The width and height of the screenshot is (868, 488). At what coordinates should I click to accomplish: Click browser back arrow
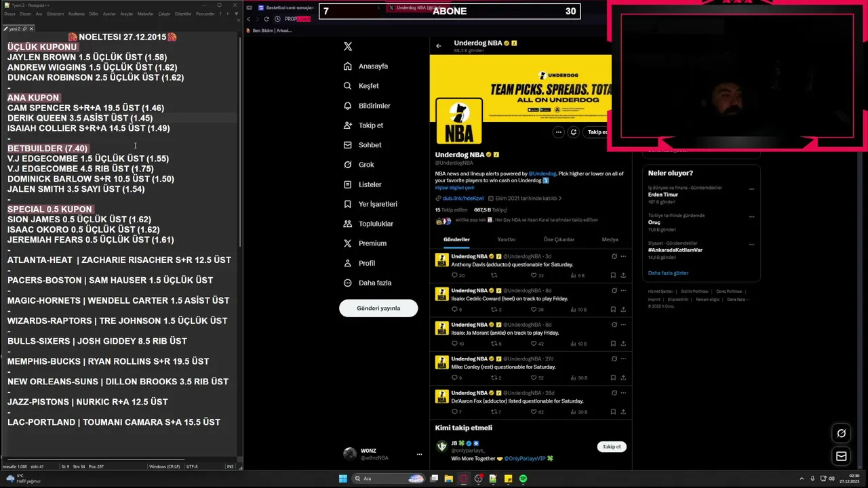tap(248, 19)
